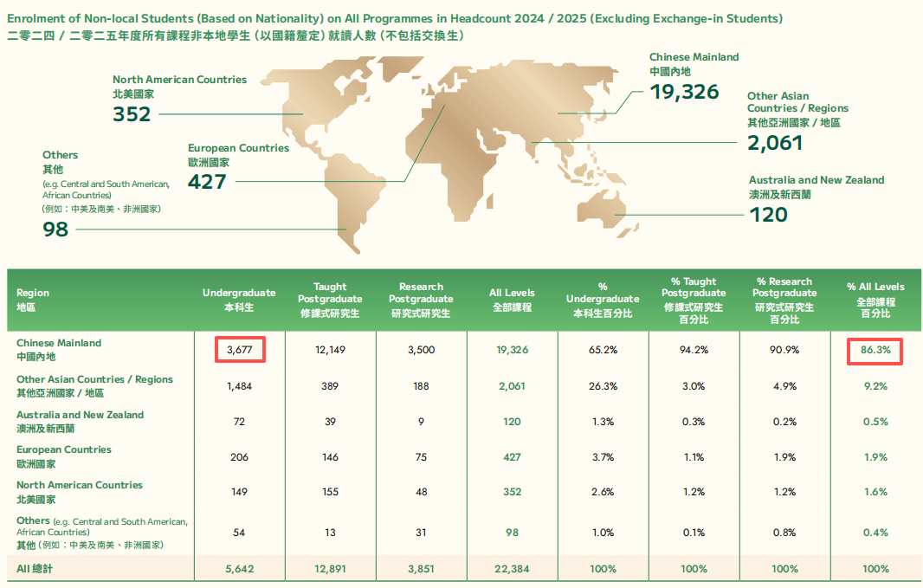Click the 94.2% Taught Postgraduate percentage
The width and height of the screenshot is (923, 588).
694,350
